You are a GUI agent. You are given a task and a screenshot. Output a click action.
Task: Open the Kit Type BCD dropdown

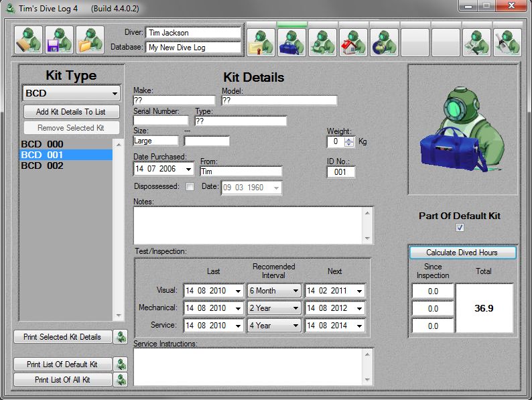(115, 93)
